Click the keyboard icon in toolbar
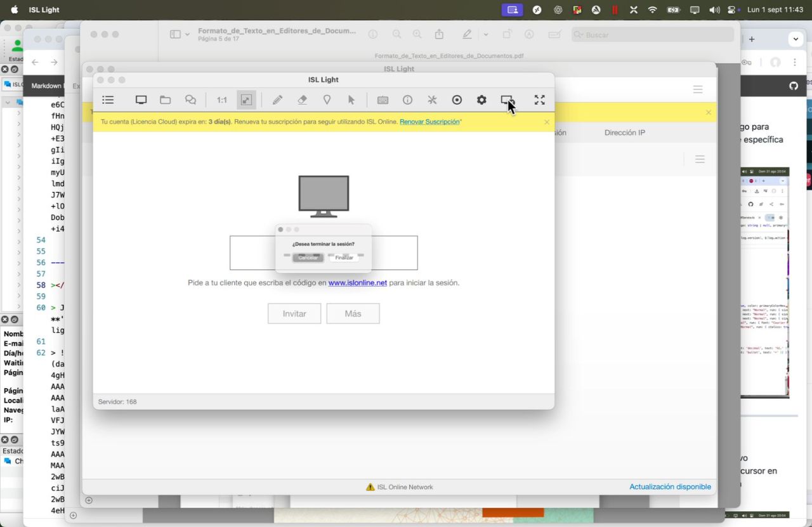Image resolution: width=812 pixels, height=527 pixels. pos(383,100)
